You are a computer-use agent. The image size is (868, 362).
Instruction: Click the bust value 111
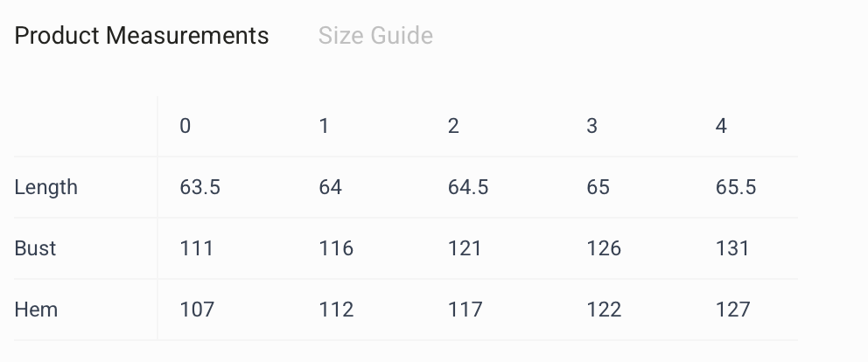[x=197, y=248]
